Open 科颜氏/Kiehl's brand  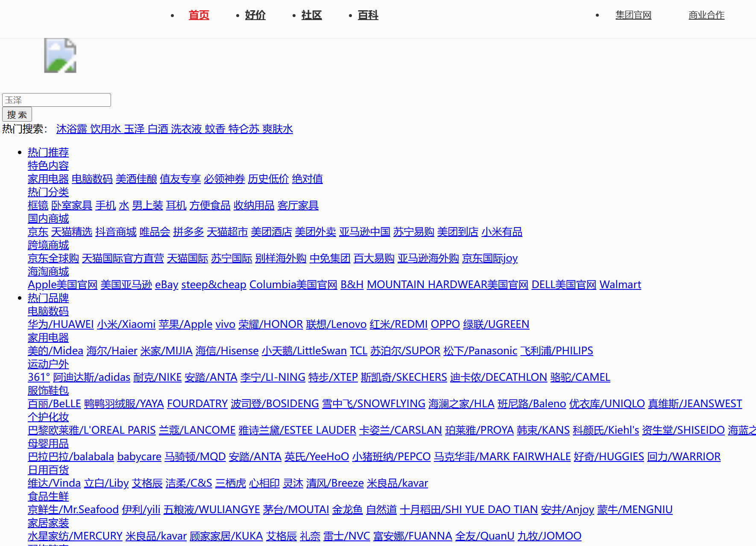pyautogui.click(x=606, y=430)
